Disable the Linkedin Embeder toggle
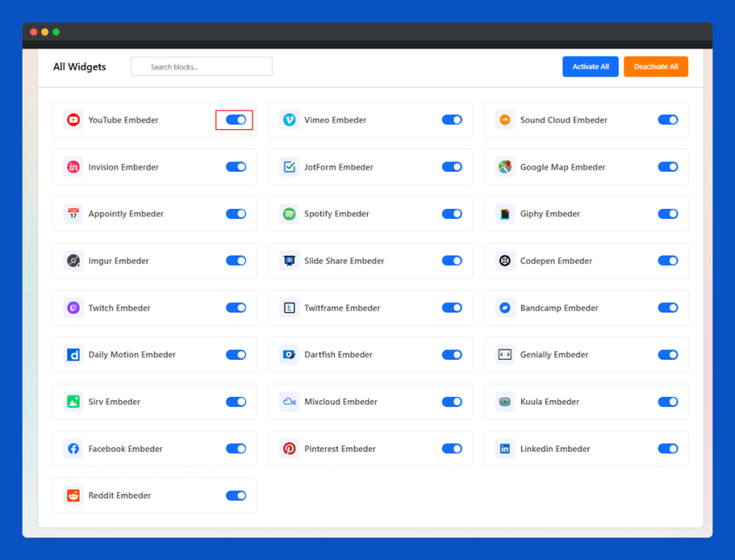 coord(668,448)
